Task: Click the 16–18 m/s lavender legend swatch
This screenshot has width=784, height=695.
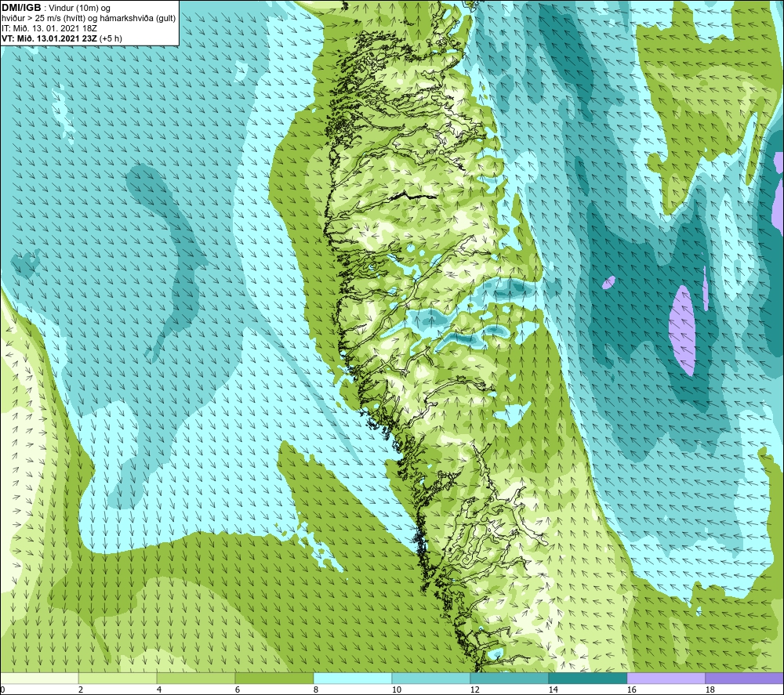Action: pos(666,679)
